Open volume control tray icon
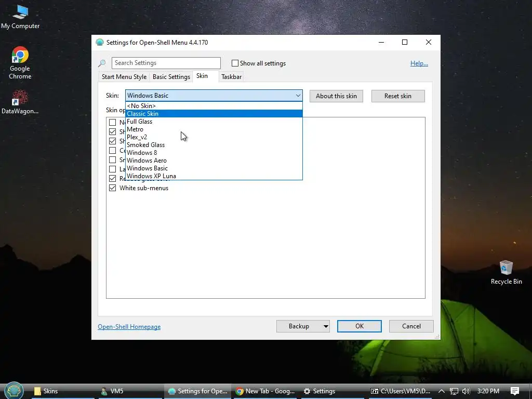Image resolution: width=532 pixels, height=399 pixels. [x=466, y=391]
